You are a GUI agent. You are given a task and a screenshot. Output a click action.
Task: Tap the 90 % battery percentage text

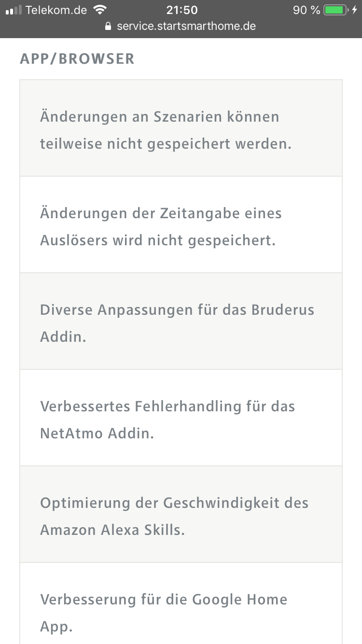(306, 10)
